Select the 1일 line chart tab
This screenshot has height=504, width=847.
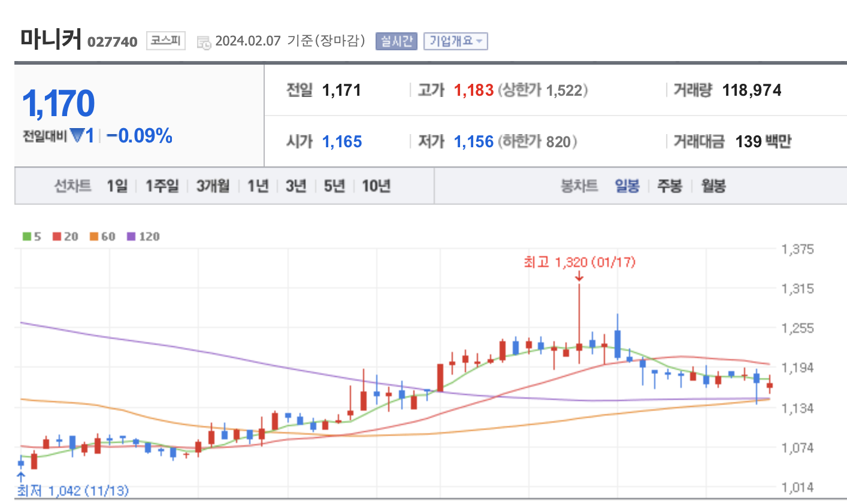[117, 186]
